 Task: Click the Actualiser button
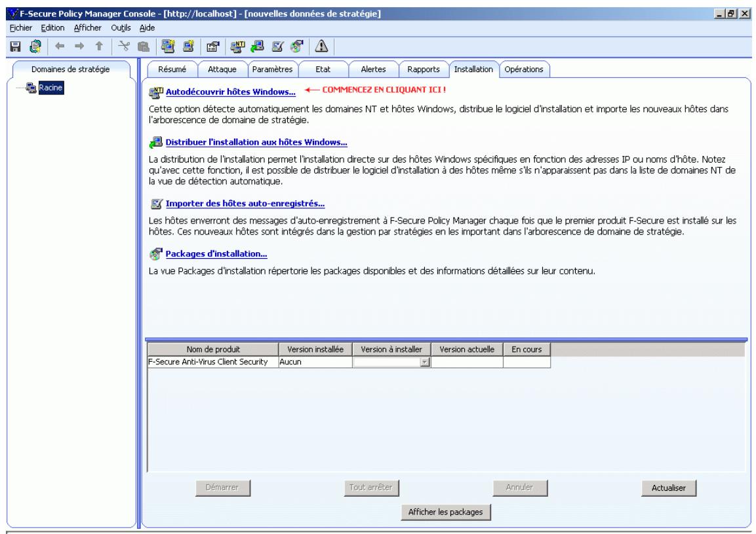pos(669,487)
